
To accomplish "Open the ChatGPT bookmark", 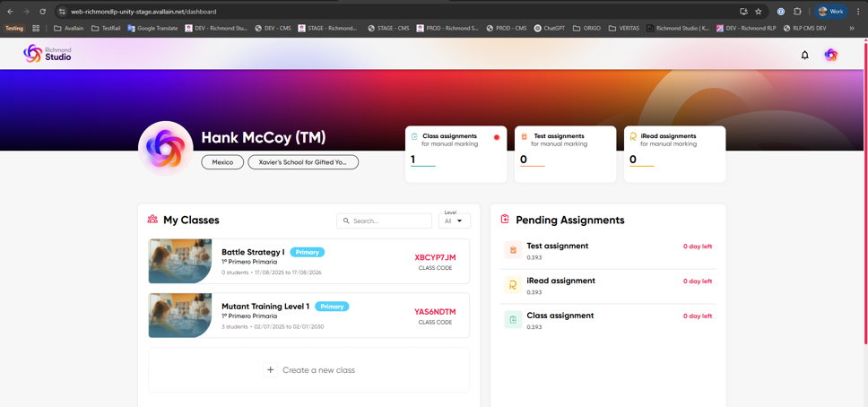I will 550,28.
